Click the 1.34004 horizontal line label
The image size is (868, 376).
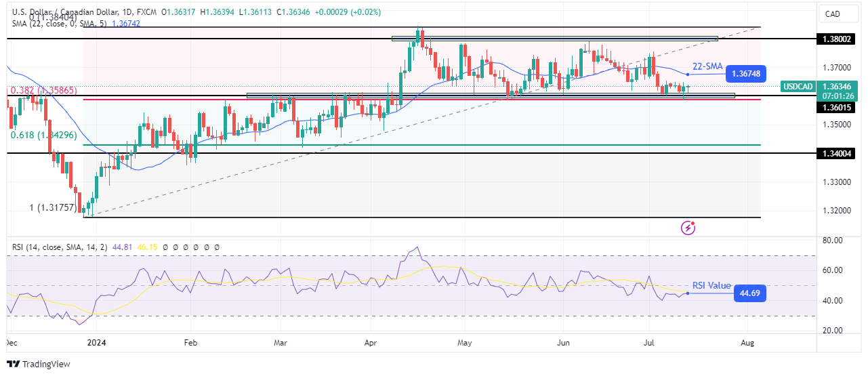pos(838,154)
